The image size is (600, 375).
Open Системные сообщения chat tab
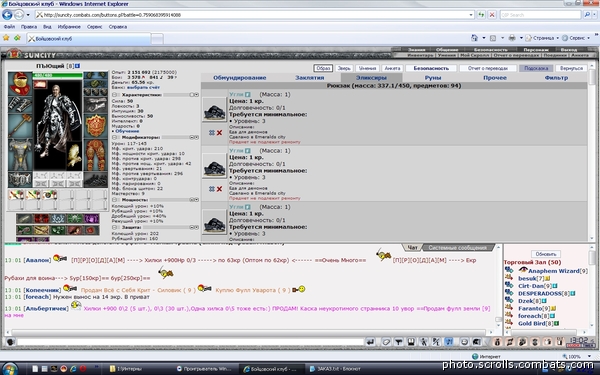coord(457,248)
